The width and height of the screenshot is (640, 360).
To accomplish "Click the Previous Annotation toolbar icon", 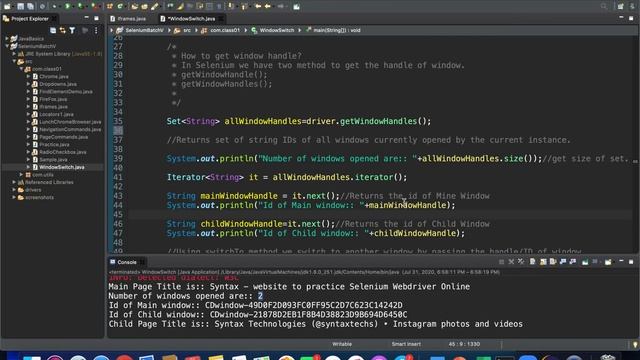I will tap(244, 7).
